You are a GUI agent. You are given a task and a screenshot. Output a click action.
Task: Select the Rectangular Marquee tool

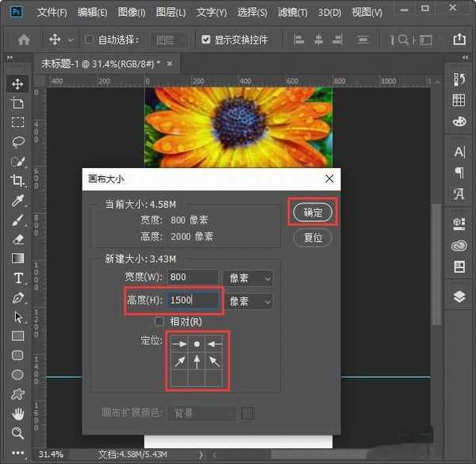(x=17, y=122)
